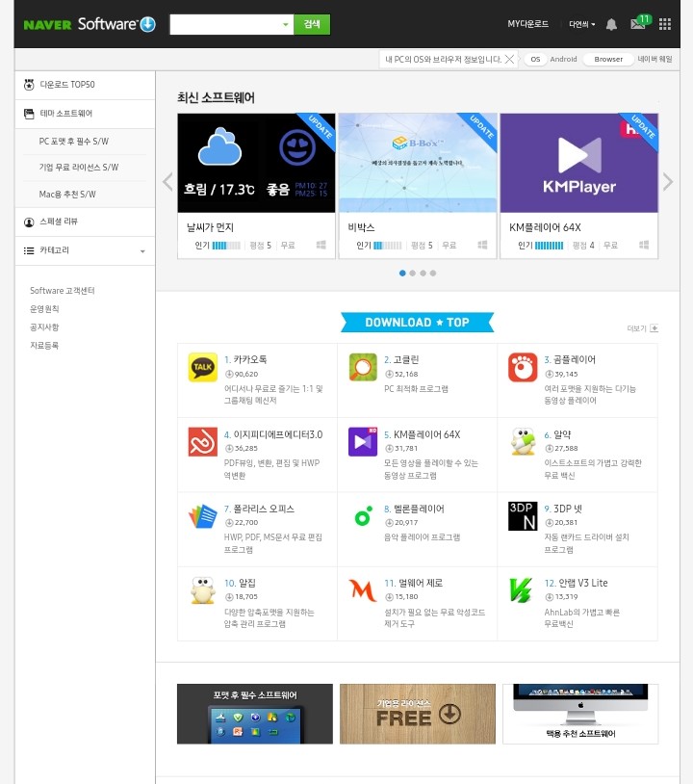
Task: Click the Polaris Office app icon
Action: click(x=202, y=515)
